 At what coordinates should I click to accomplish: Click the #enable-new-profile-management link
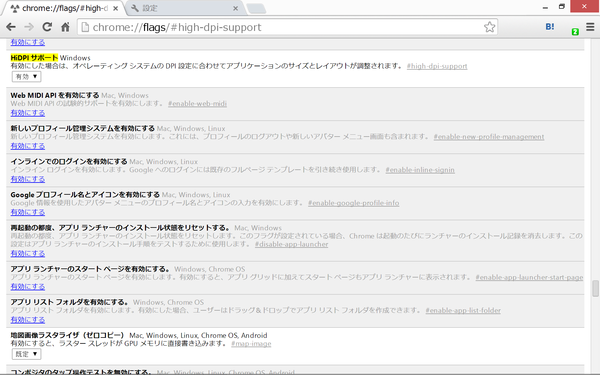489,137
